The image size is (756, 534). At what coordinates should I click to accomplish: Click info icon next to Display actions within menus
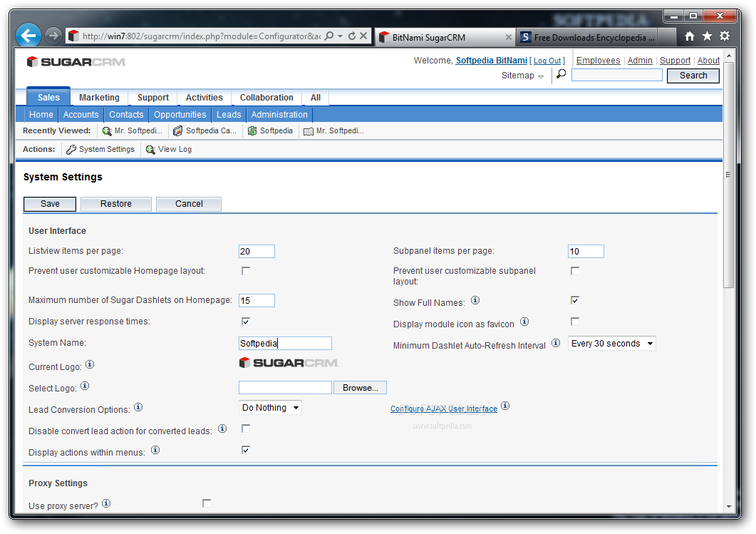click(x=155, y=450)
